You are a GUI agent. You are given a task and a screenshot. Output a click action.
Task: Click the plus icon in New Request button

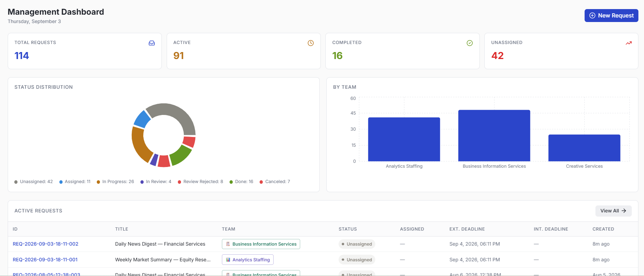(592, 15)
